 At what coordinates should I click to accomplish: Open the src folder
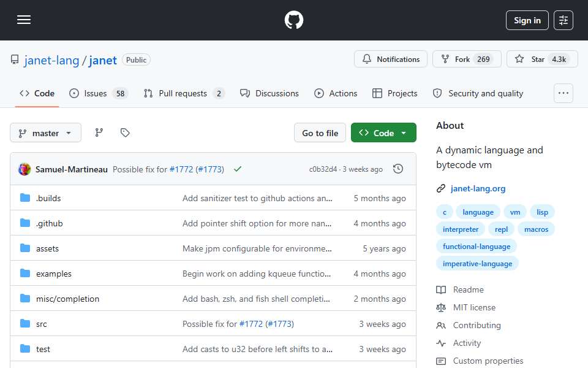pos(41,324)
